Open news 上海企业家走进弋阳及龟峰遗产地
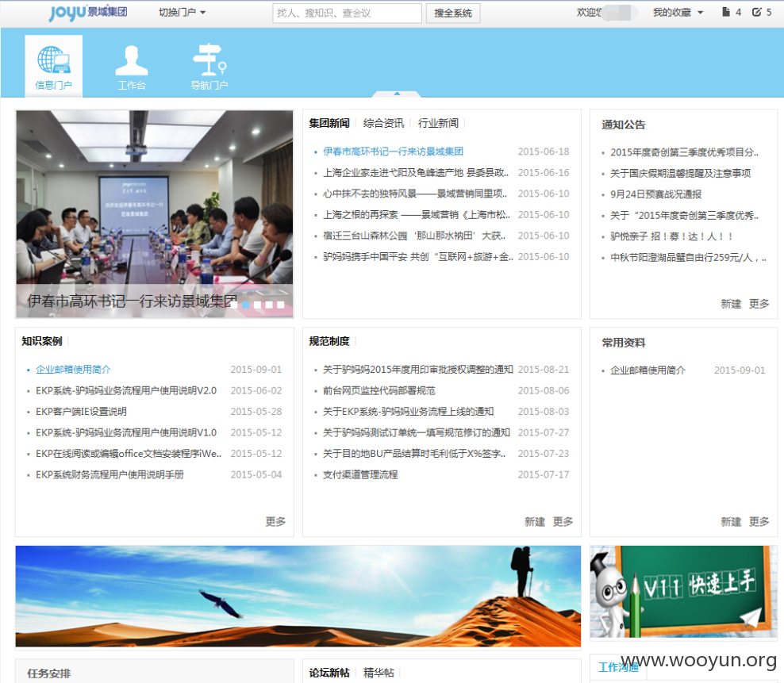Viewport: 784px width, 683px height. coord(416,172)
